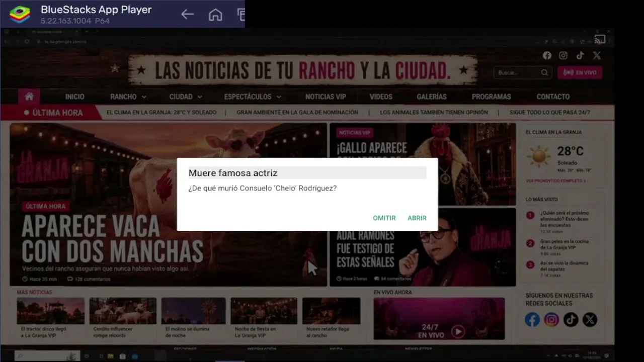The height and width of the screenshot is (362, 644).
Task: Click the BlueStacks back arrow icon
Action: click(187, 15)
